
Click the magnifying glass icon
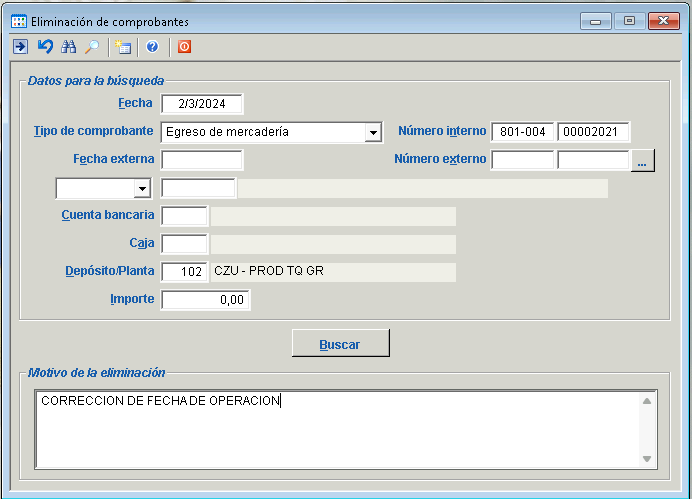92,46
